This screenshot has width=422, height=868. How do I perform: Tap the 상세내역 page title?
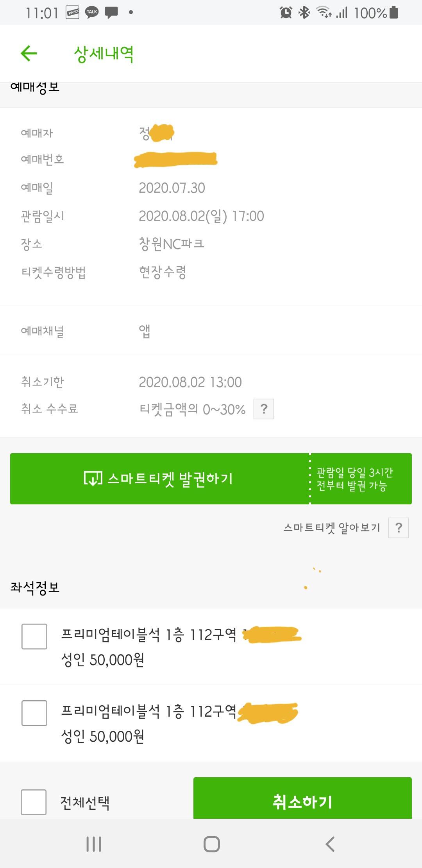104,54
